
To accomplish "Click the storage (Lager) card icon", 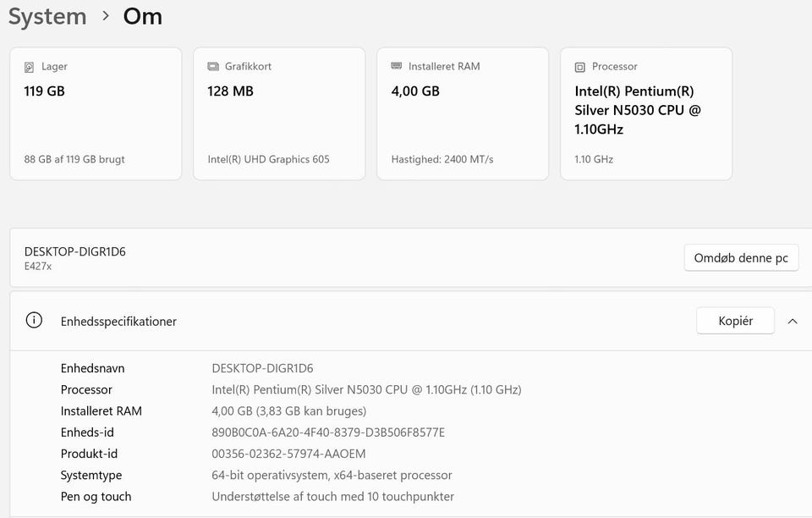I will point(30,67).
